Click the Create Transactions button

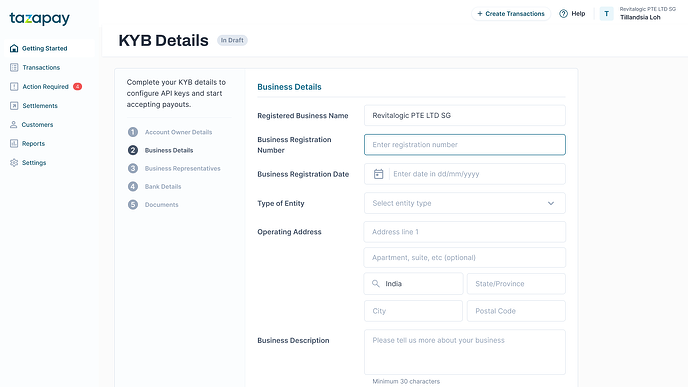511,14
